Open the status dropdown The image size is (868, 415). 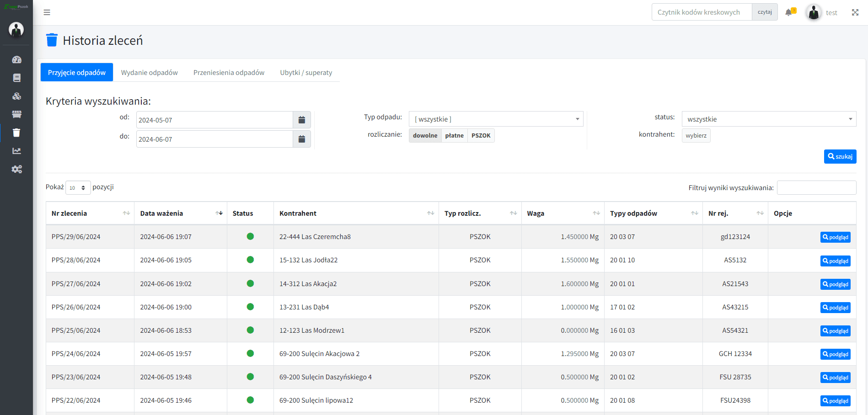point(768,119)
